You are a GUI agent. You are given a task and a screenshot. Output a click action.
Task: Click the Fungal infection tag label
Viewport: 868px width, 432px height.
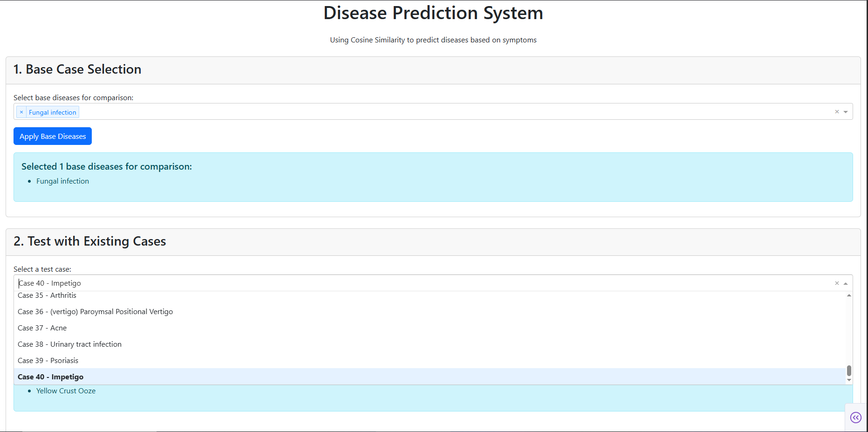tap(53, 112)
